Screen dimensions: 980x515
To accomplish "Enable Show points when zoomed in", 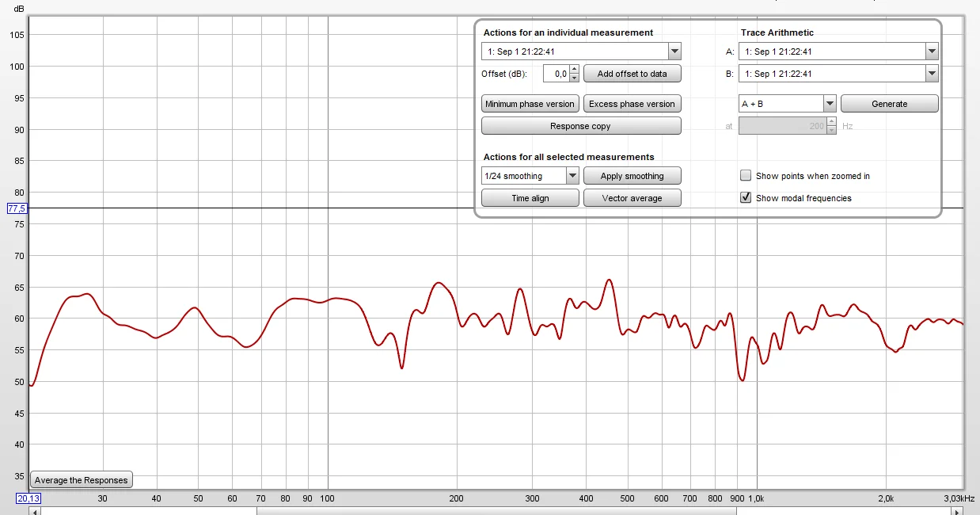I will [746, 176].
